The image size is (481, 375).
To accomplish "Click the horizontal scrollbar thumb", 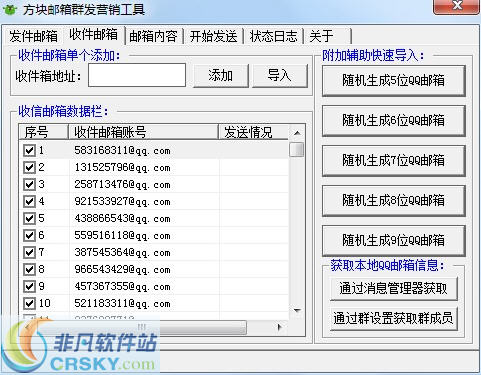I will tap(142, 327).
